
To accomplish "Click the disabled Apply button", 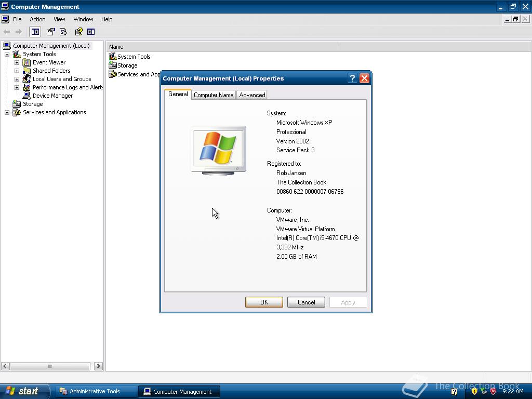I will (348, 302).
